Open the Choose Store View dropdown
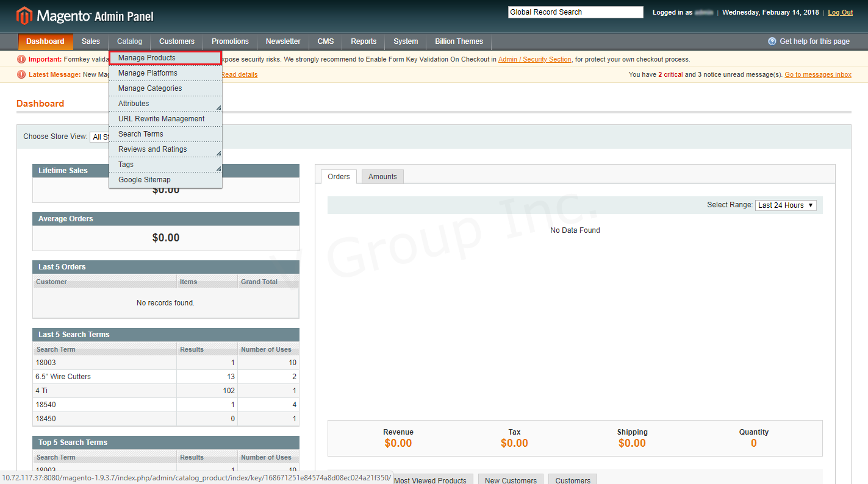 click(99, 137)
